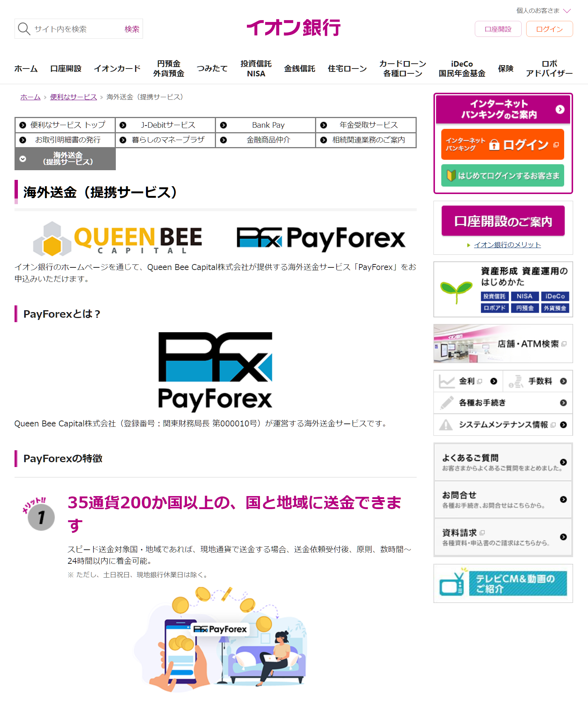Click the 口座開設 button in header
The width and height of the screenshot is (588, 705).
(498, 29)
